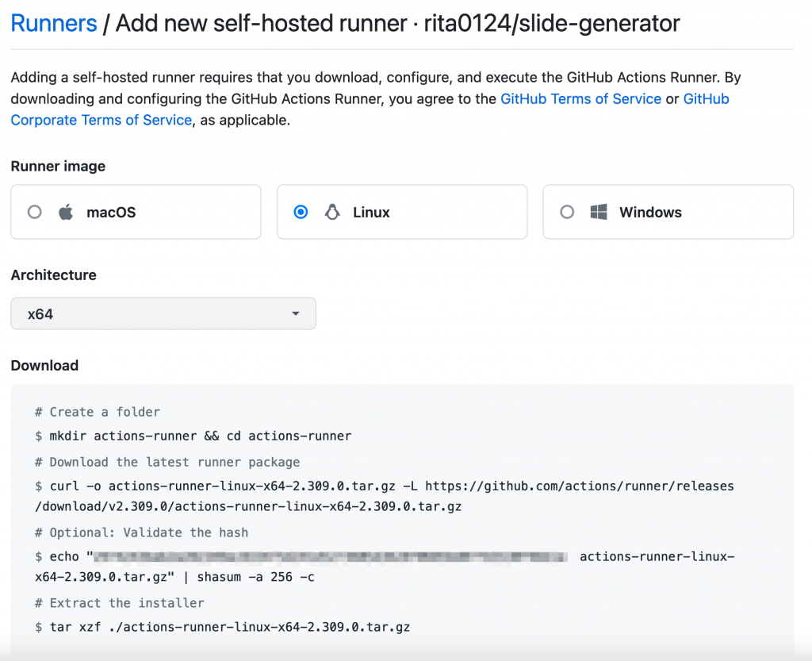Viewport: 812px width, 661px height.
Task: Click the '# Create a folder' comment
Action: [x=98, y=412]
